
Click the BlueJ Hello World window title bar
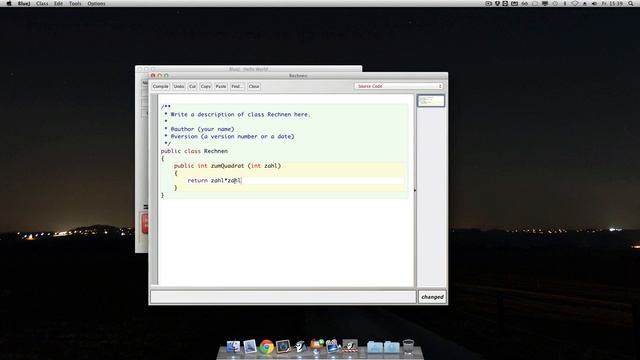click(x=249, y=69)
